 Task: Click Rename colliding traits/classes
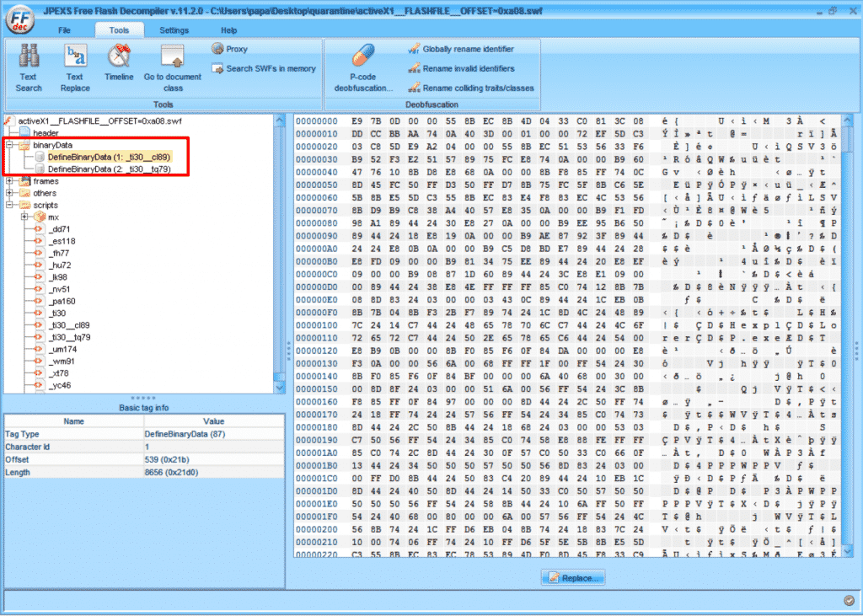point(470,88)
